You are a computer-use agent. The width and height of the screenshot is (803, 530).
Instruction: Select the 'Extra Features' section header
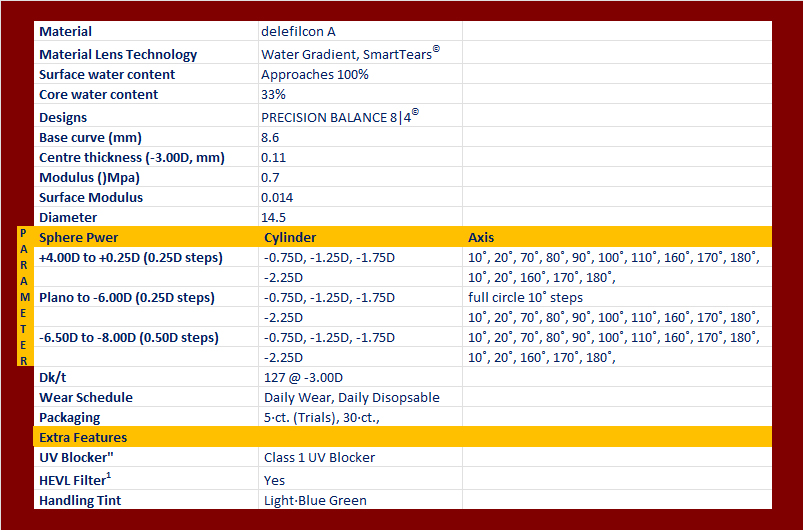coord(403,437)
